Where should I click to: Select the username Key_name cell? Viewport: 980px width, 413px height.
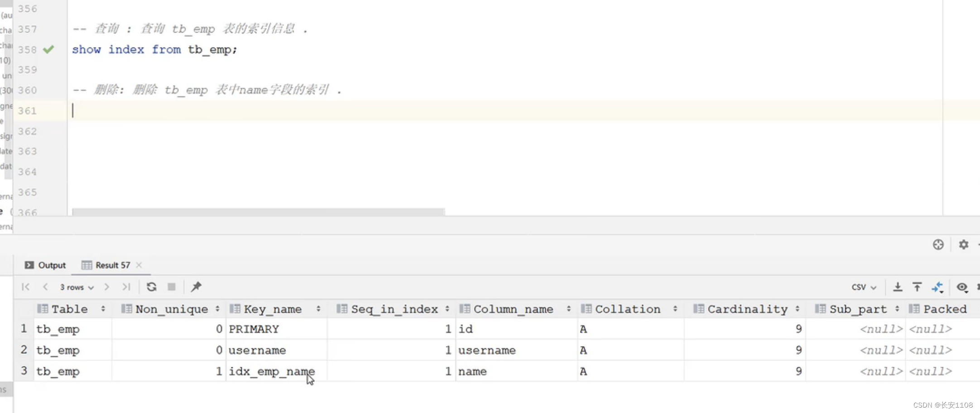[277, 350]
